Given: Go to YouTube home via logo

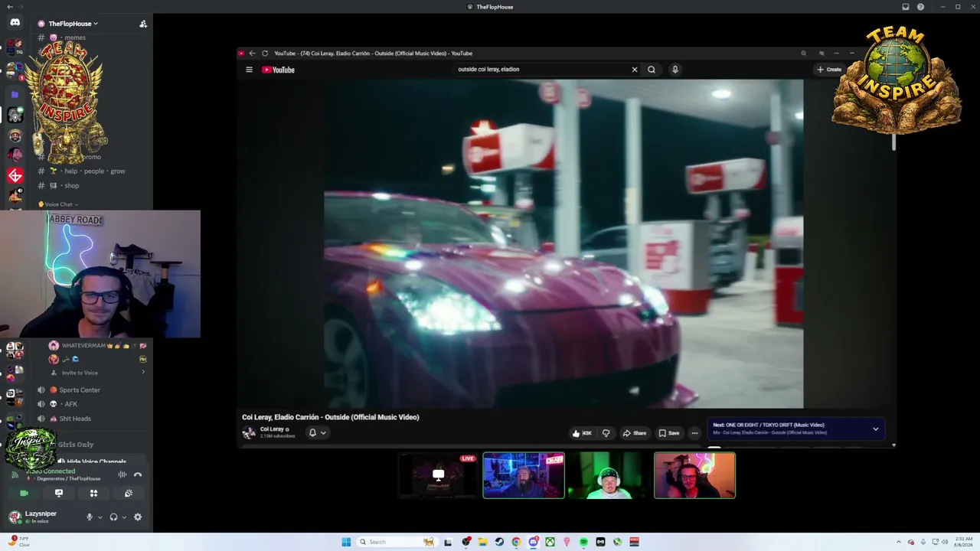Looking at the screenshot, I should pos(279,70).
